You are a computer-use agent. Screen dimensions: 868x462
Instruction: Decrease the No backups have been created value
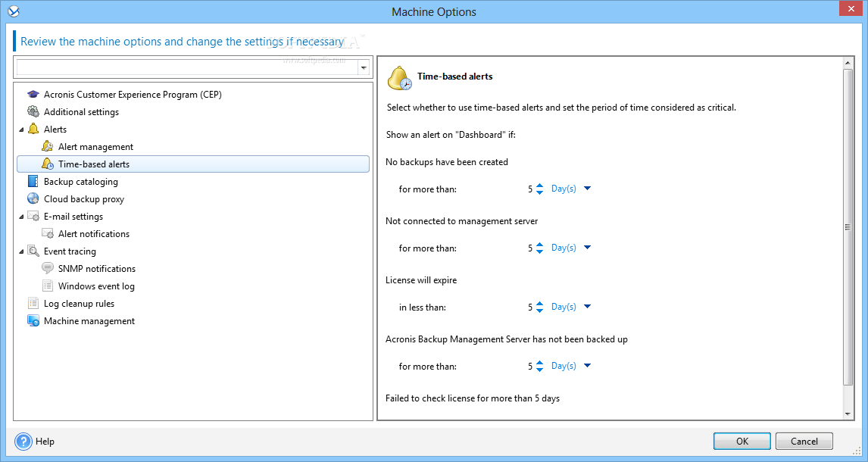pos(540,192)
